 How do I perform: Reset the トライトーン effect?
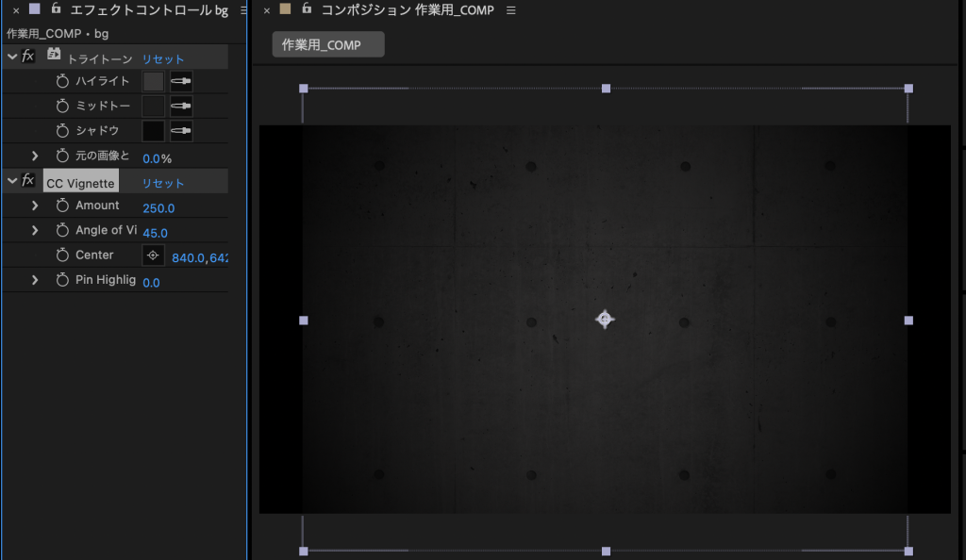[163, 59]
